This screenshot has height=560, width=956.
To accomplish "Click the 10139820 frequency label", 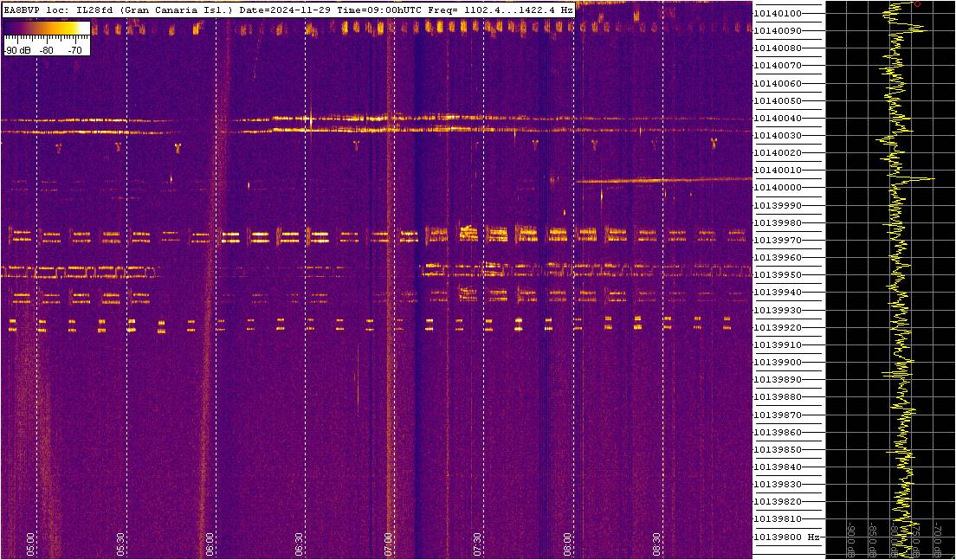I will tap(778, 502).
